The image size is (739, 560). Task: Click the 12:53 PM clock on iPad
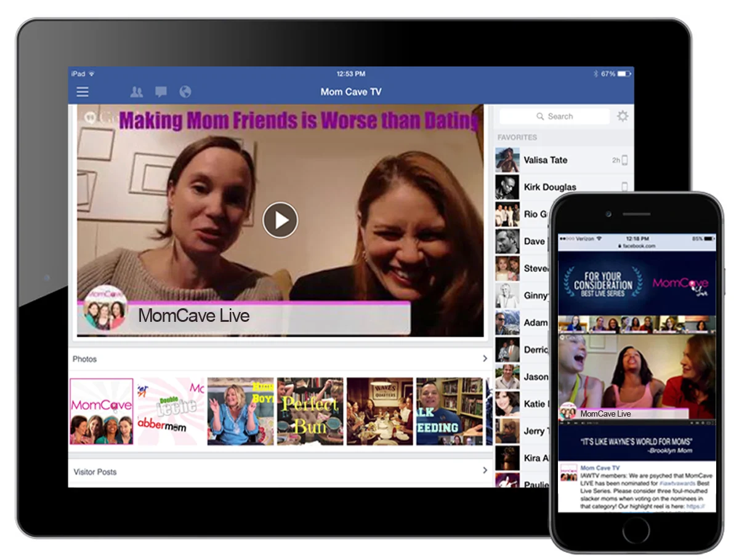point(351,74)
